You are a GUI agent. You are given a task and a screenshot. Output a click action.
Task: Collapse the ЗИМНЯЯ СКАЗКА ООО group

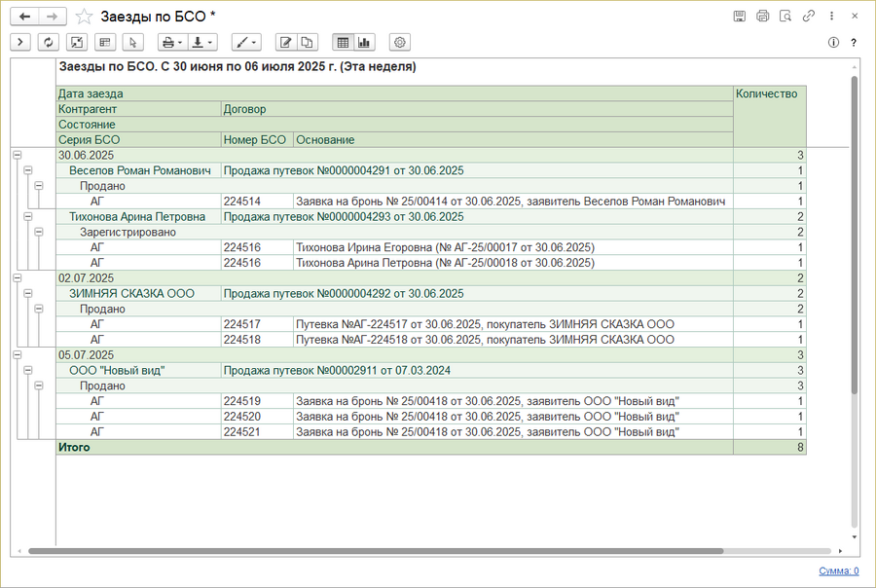click(28, 294)
